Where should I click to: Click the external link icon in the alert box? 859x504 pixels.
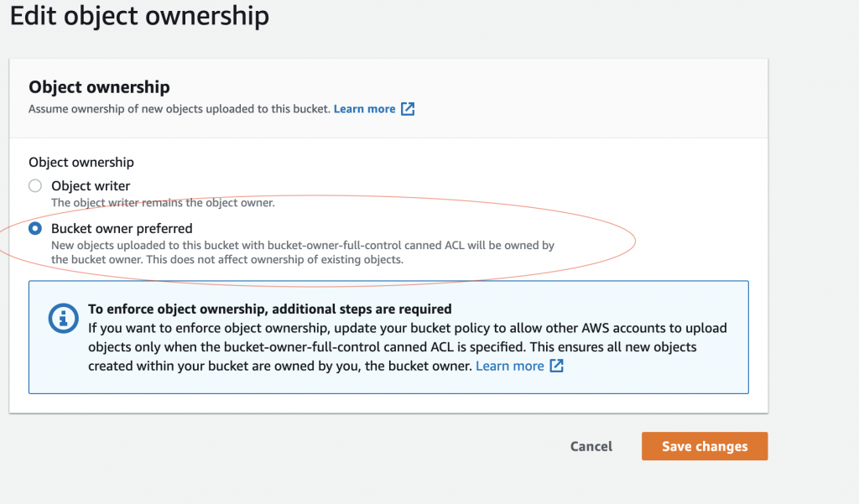click(x=556, y=366)
